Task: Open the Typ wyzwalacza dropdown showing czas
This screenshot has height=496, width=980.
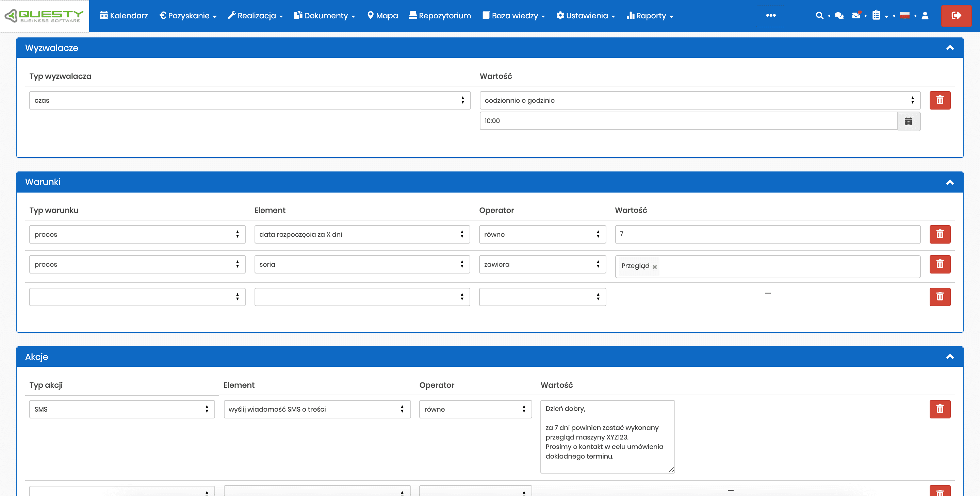Action: click(250, 100)
